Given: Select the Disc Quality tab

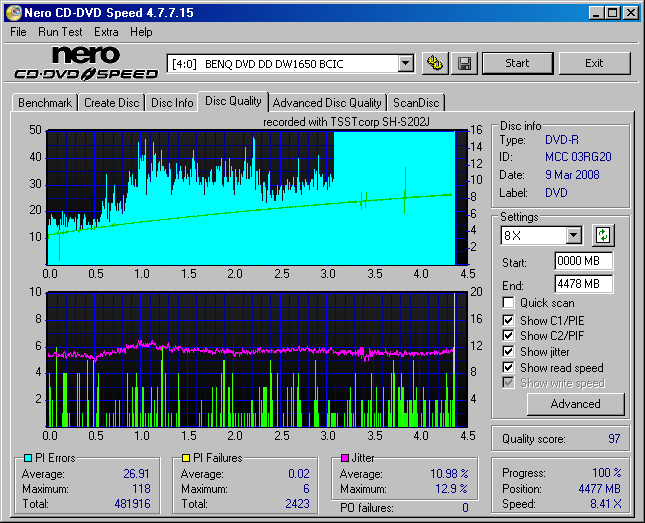Looking at the screenshot, I should pyautogui.click(x=233, y=101).
